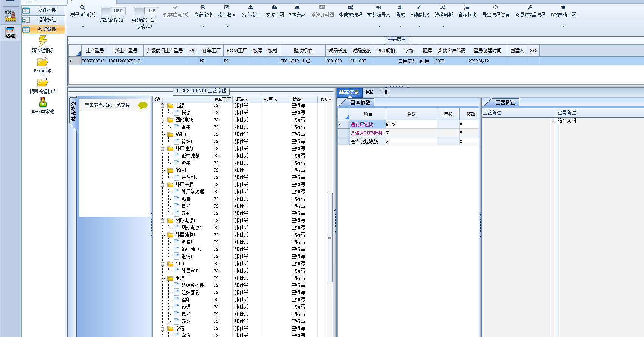
Task: Click the yellow speech bubble icon
Action: [x=143, y=106]
